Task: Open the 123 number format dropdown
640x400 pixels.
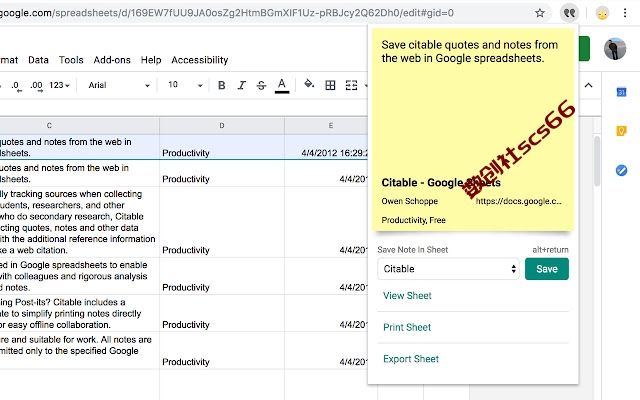Action: click(60, 85)
